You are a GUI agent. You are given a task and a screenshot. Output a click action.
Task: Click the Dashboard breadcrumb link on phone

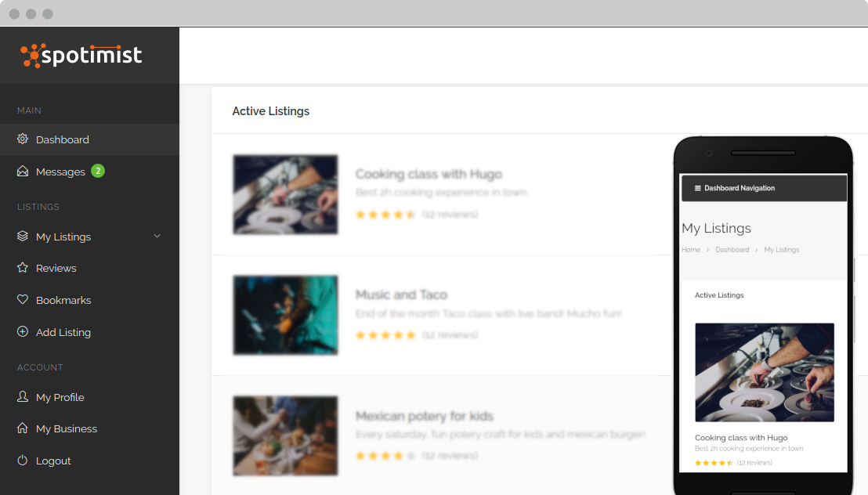click(732, 250)
